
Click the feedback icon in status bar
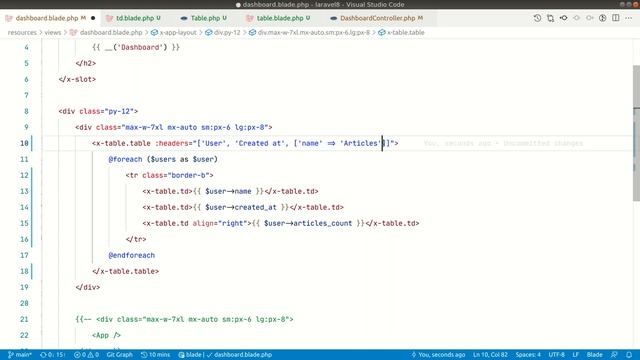614,354
